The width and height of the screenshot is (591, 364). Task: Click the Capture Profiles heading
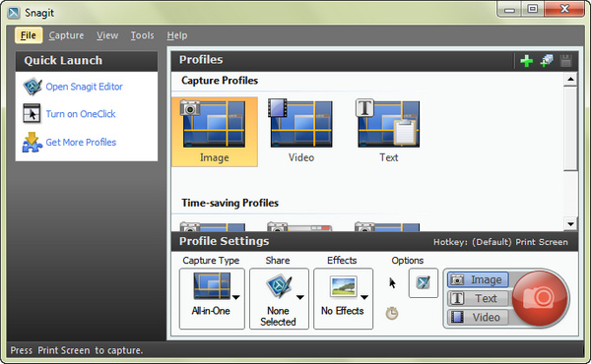[220, 81]
